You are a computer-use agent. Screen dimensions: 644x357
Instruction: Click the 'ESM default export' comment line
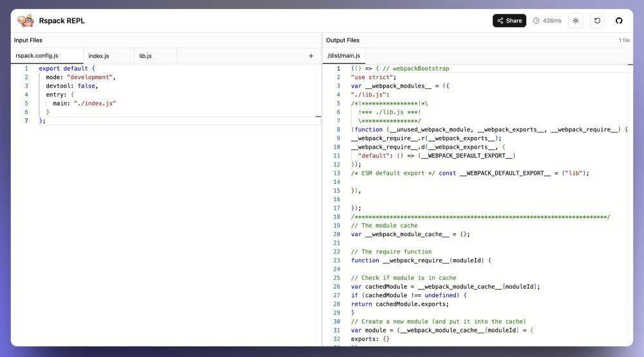470,173
